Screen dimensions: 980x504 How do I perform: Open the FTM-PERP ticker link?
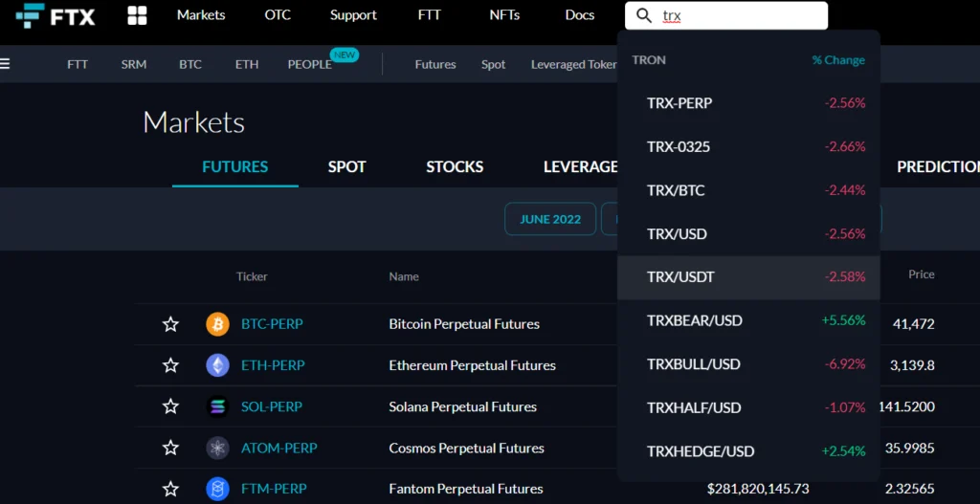click(274, 489)
